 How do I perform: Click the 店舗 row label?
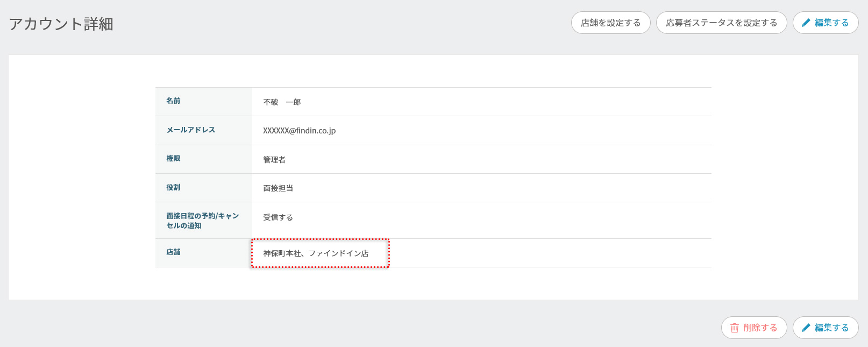pos(173,252)
